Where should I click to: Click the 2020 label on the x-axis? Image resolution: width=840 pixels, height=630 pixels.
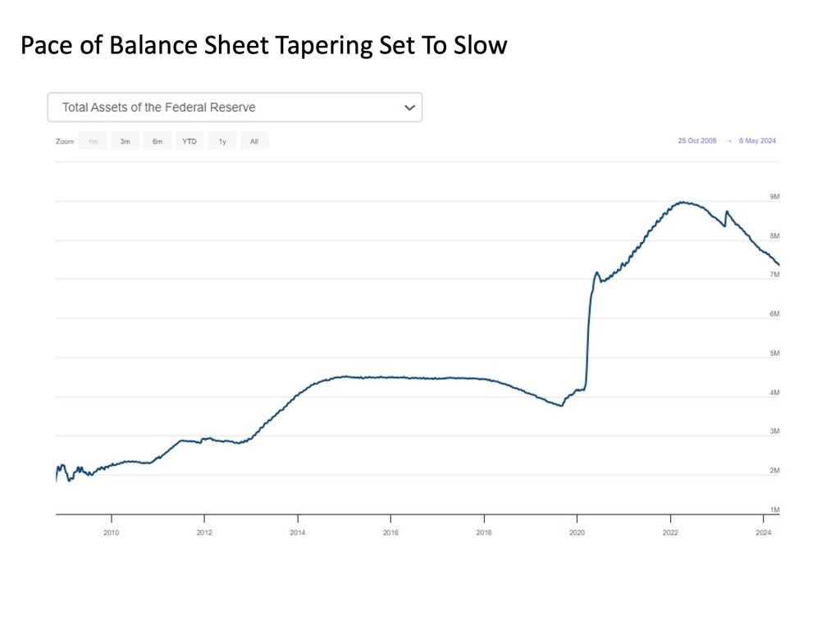577,532
